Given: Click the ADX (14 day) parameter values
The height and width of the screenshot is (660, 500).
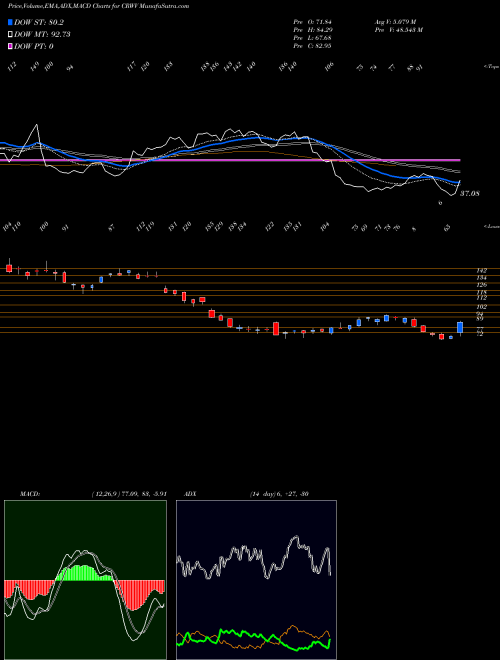Looking at the screenshot, I should tap(279, 494).
